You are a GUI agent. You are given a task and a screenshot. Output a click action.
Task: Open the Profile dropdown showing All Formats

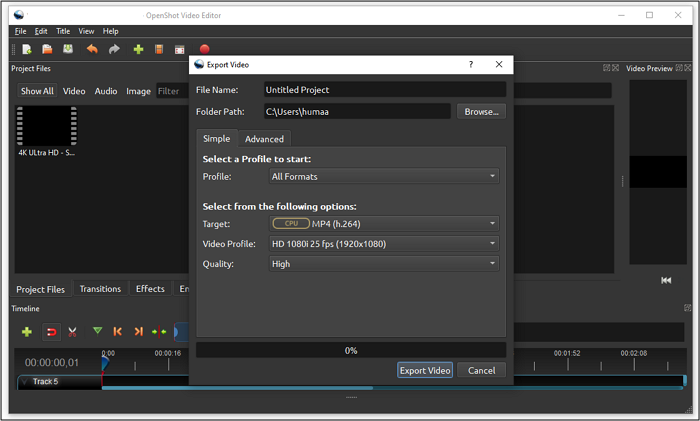coord(384,177)
